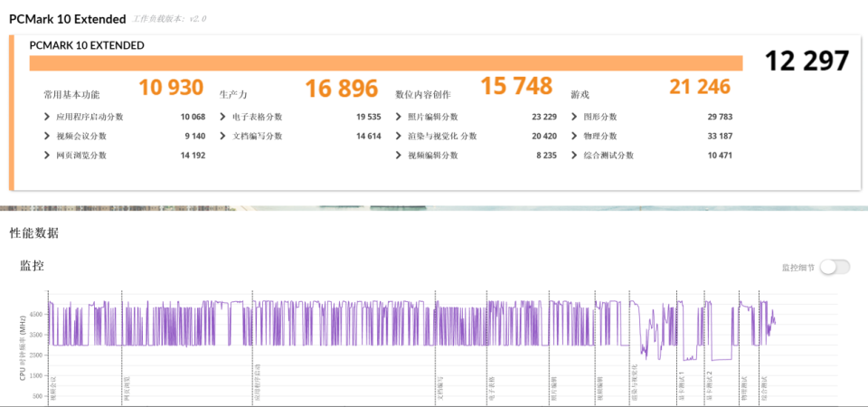Click the value 8 235

(x=546, y=156)
